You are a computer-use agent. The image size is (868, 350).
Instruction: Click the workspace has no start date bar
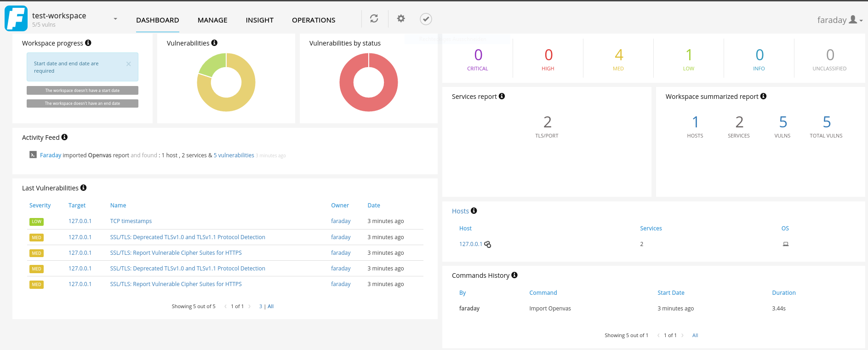pyautogui.click(x=82, y=91)
